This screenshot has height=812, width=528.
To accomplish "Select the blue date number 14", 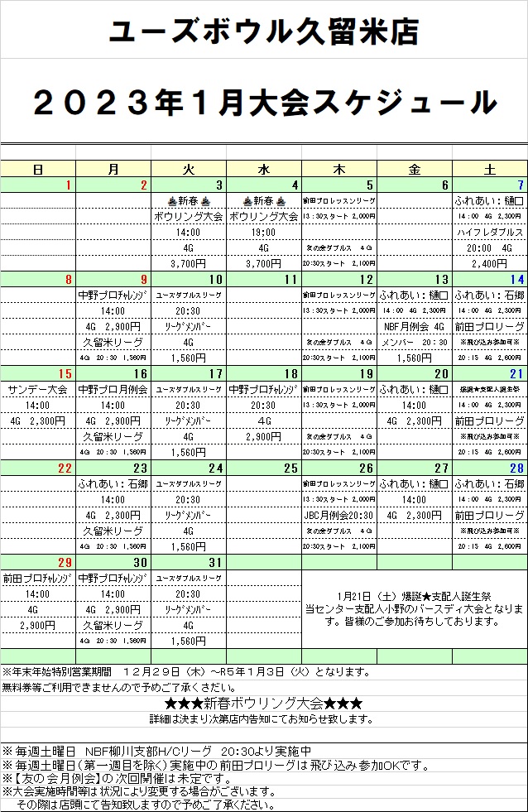I will click(x=517, y=280).
